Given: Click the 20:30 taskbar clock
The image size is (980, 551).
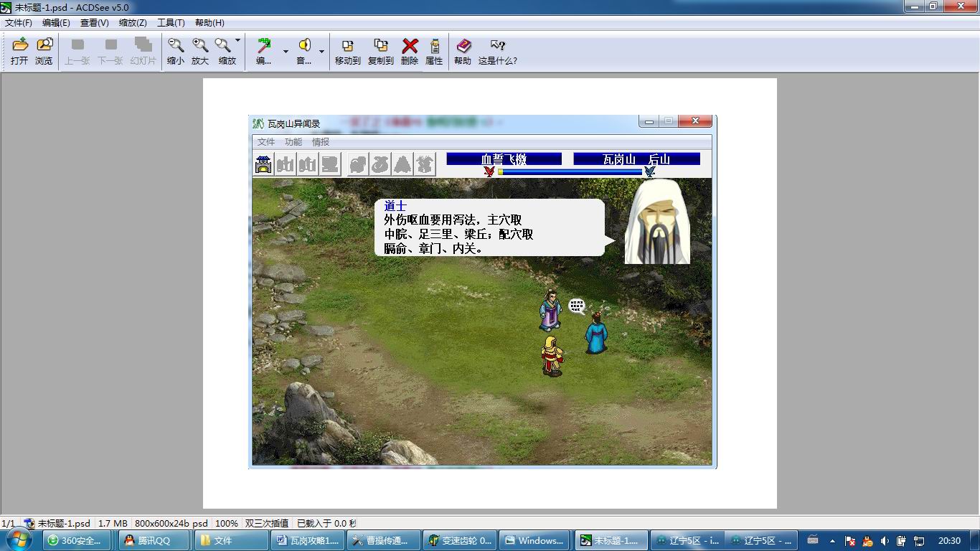Looking at the screenshot, I should click(949, 541).
